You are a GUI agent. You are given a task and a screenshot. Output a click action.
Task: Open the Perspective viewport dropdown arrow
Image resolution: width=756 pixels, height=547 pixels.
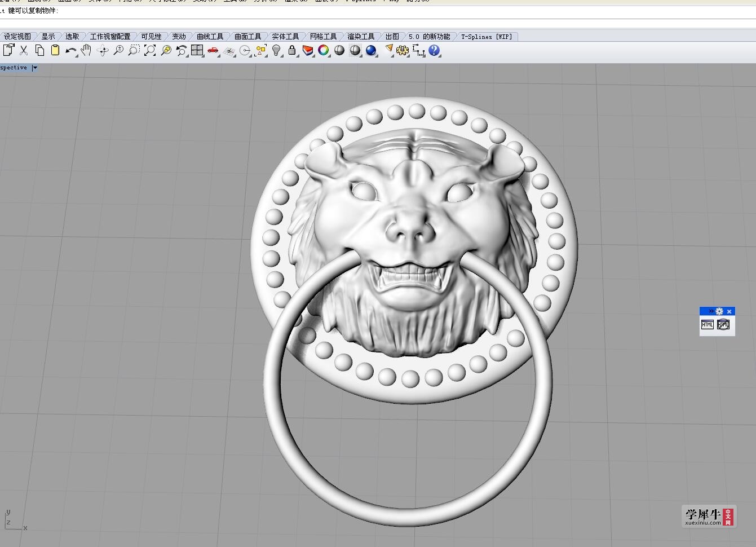(35, 68)
